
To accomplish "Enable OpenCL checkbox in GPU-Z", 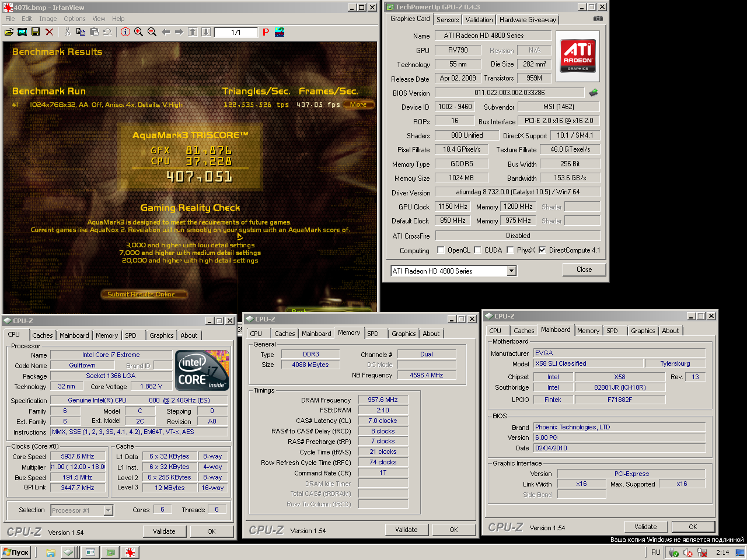I will pos(441,250).
